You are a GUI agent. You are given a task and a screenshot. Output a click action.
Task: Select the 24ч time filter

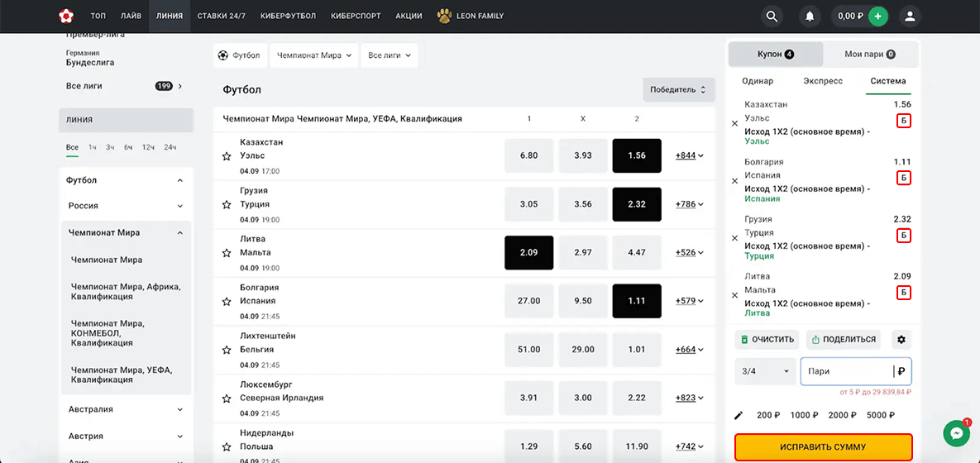[170, 147]
